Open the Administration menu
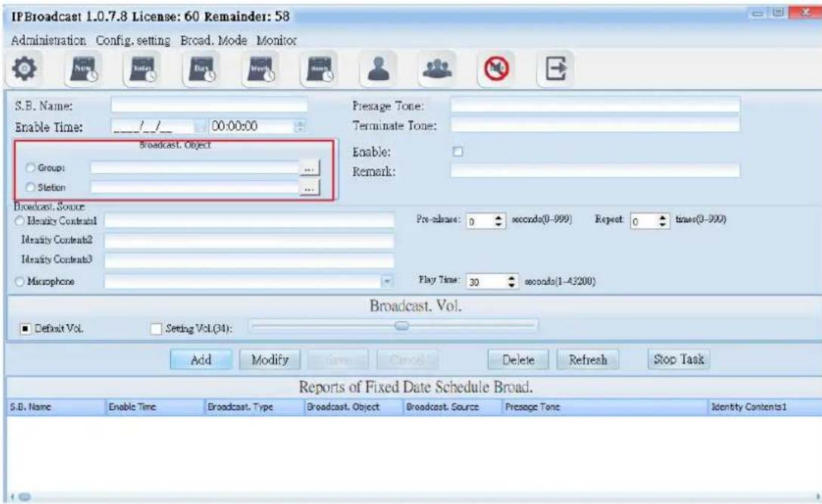The image size is (822, 504). tap(48, 40)
